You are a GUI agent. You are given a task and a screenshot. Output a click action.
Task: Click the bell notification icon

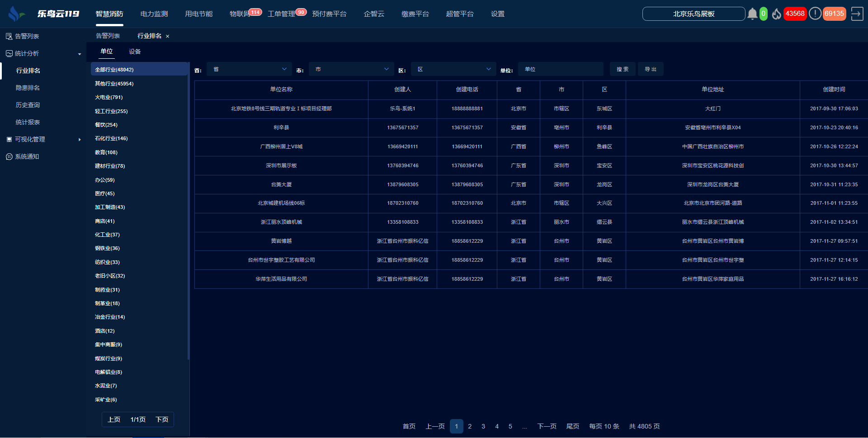click(752, 14)
